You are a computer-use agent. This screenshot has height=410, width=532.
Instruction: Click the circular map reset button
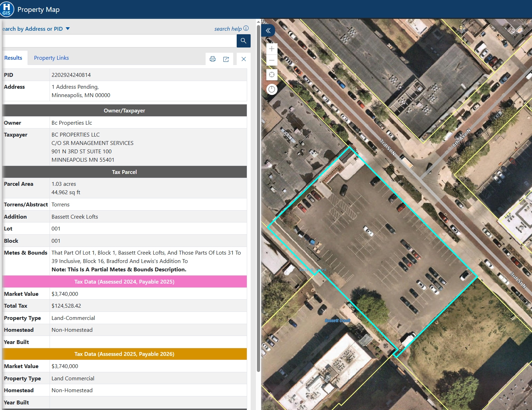(272, 89)
